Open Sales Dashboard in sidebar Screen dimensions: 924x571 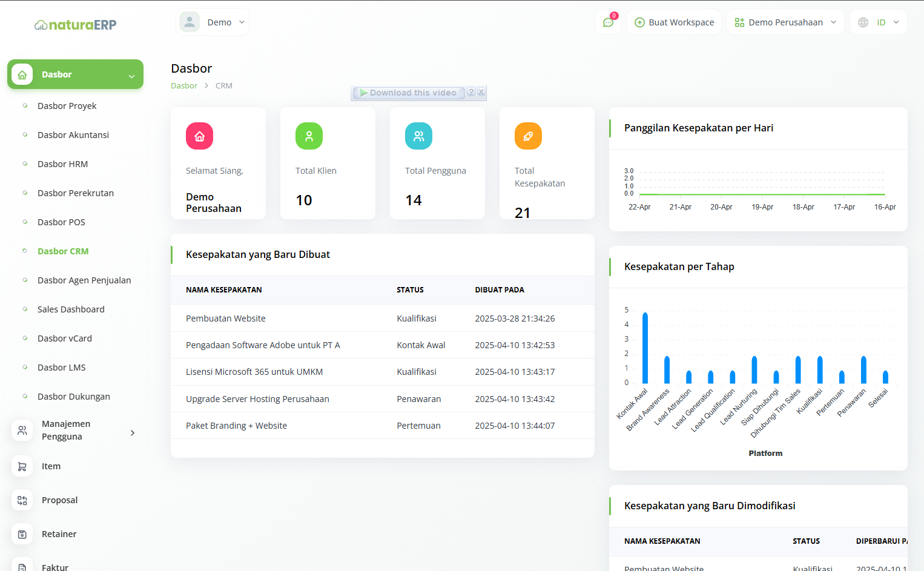coord(71,309)
